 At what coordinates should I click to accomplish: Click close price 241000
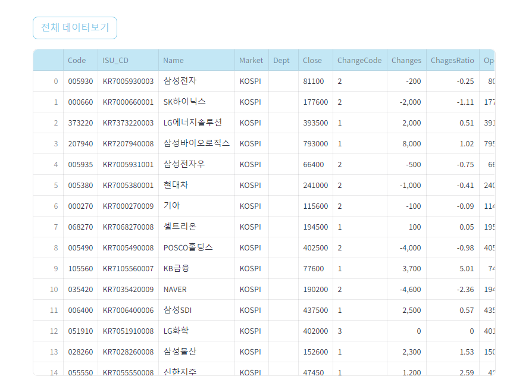click(x=315, y=186)
